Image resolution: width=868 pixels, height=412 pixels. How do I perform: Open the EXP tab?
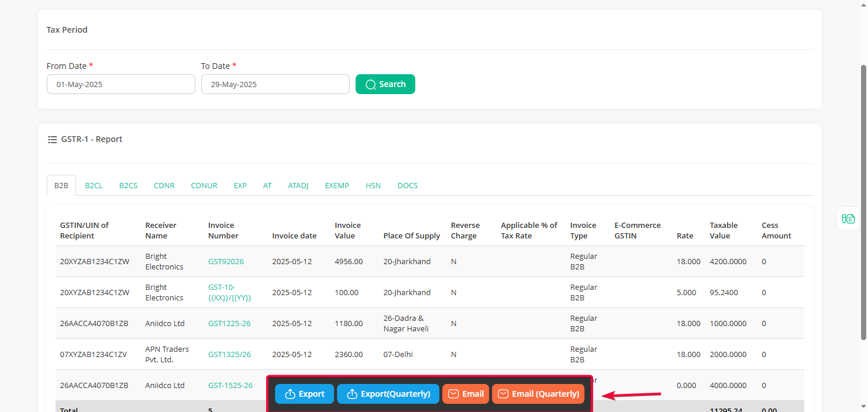(240, 185)
